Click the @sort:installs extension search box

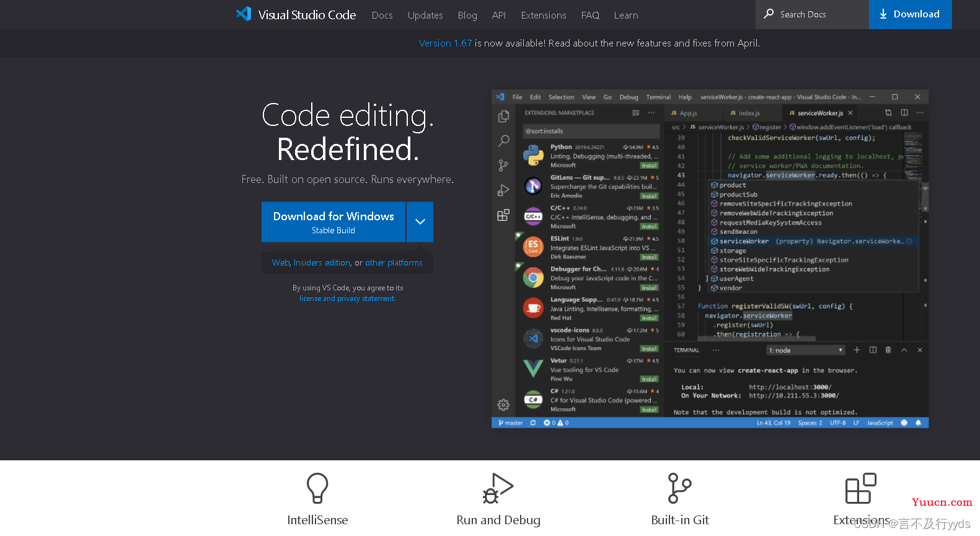(590, 131)
